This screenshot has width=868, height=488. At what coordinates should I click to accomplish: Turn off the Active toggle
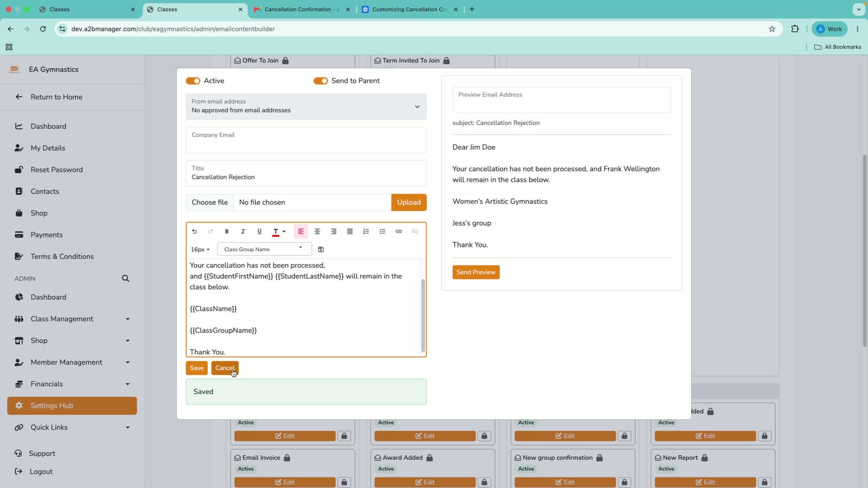click(193, 81)
